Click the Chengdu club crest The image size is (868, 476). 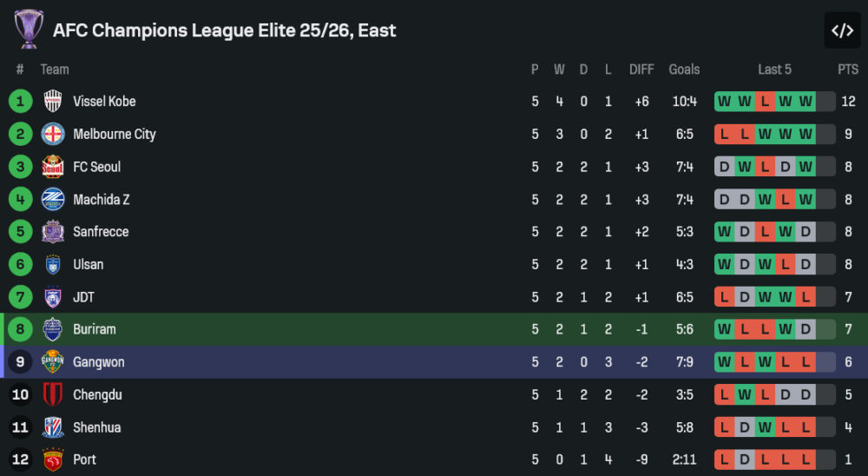pos(53,394)
